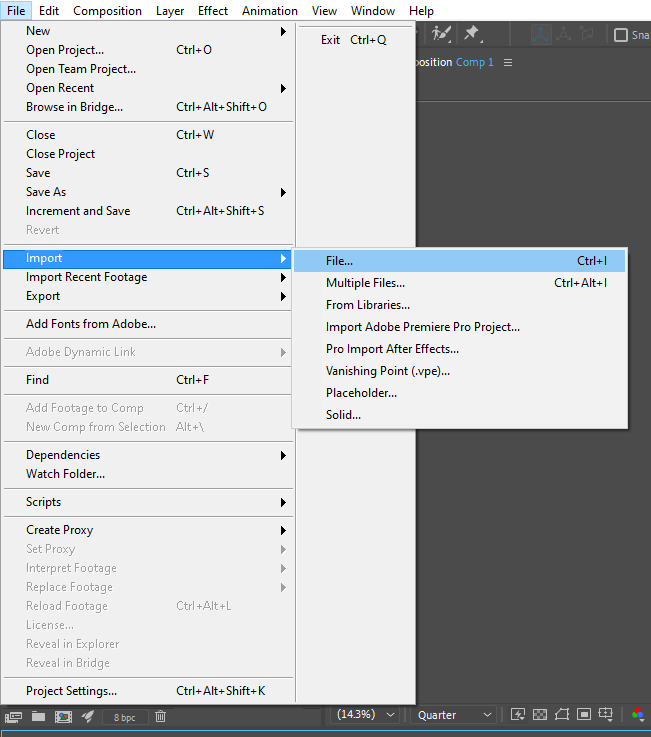Click Open Team Project...

coord(148,69)
